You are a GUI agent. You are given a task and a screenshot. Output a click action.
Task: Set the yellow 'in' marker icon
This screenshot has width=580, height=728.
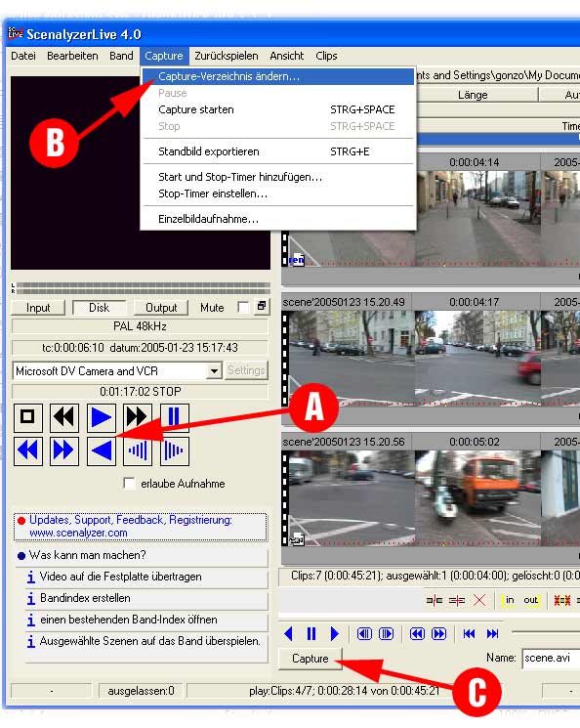pyautogui.click(x=510, y=600)
